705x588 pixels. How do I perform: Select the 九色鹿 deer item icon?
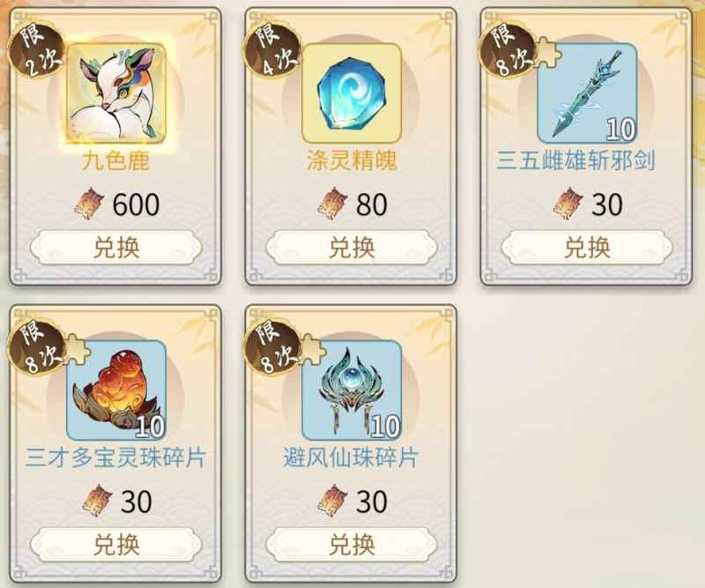click(116, 93)
